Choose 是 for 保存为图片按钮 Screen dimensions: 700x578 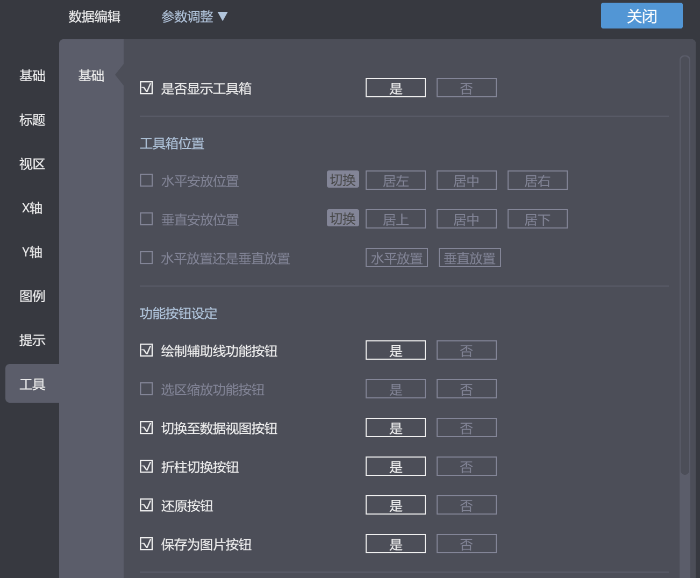(396, 544)
